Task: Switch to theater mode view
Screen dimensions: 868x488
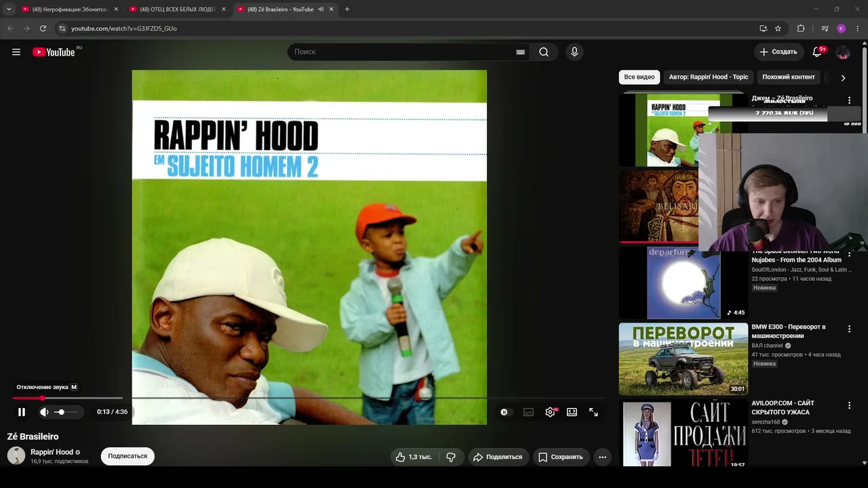Action: (x=572, y=412)
